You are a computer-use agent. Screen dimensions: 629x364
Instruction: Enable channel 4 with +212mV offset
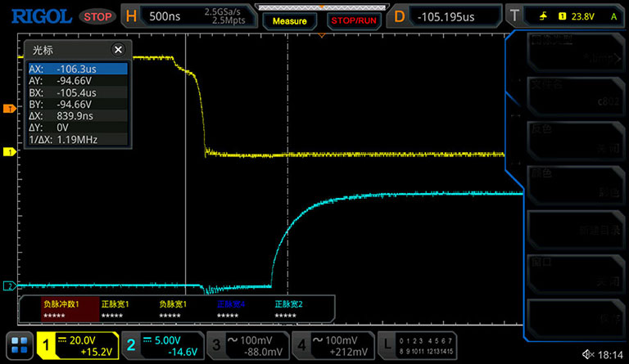tap(329, 347)
